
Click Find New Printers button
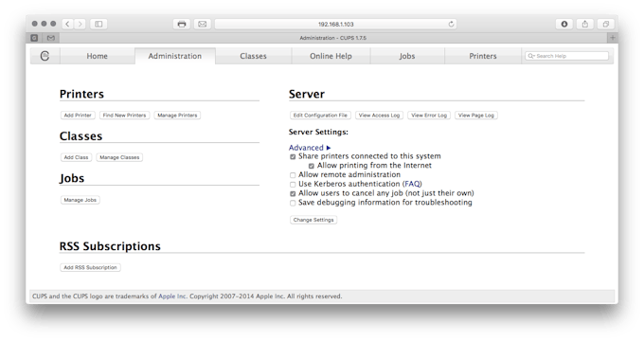(124, 116)
